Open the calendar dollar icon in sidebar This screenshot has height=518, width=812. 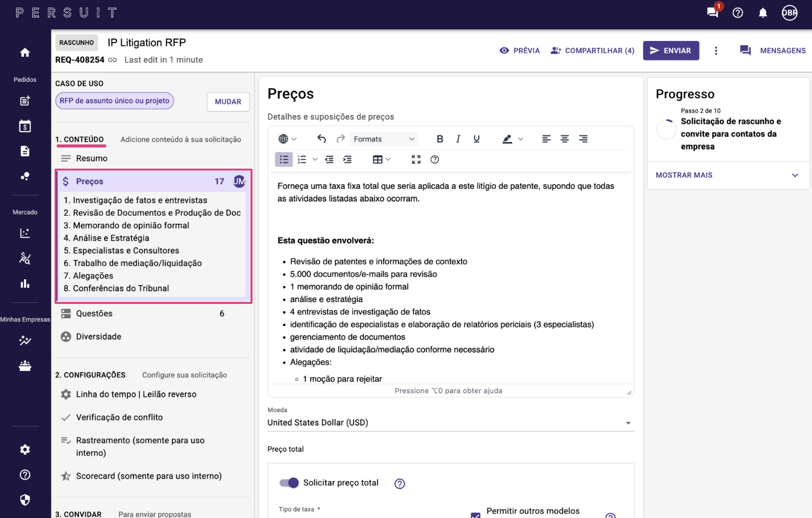pyautogui.click(x=25, y=126)
